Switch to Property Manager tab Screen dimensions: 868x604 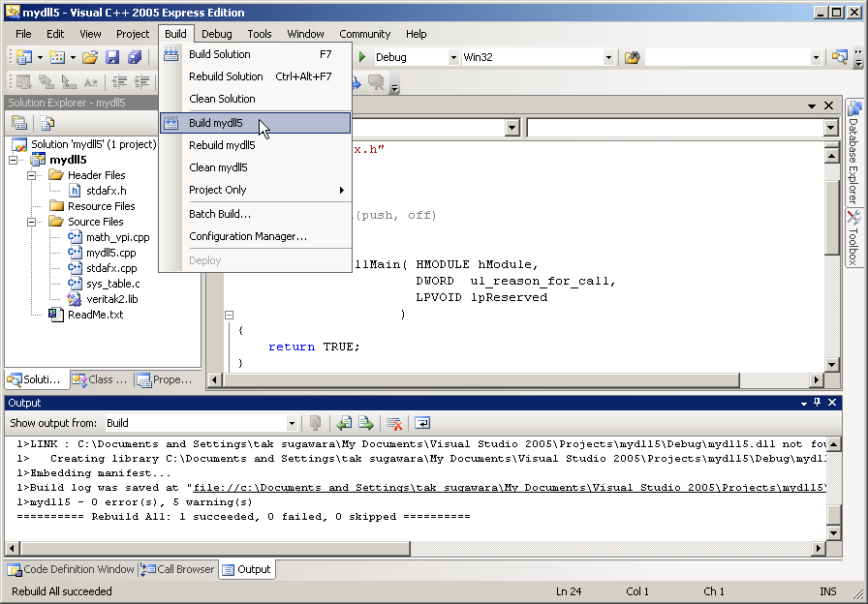(165, 379)
